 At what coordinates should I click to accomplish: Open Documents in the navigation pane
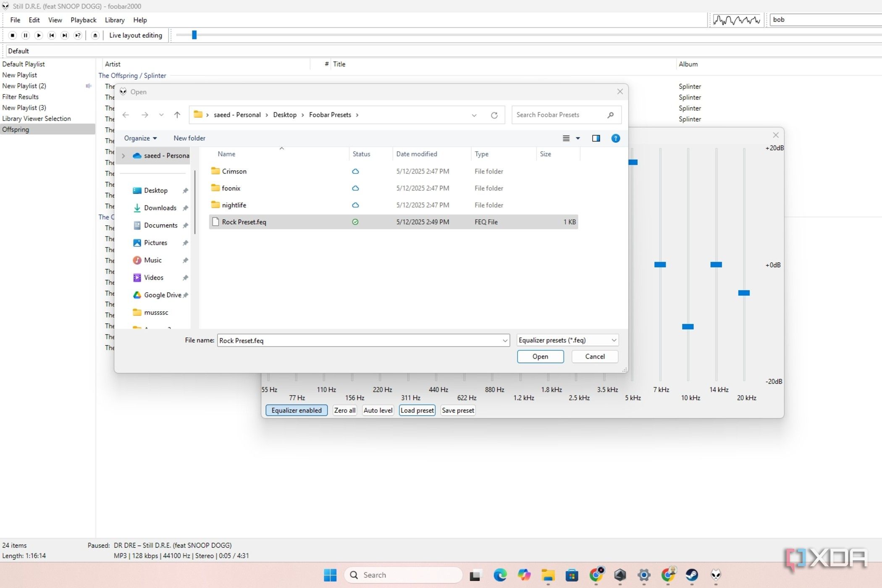point(160,226)
